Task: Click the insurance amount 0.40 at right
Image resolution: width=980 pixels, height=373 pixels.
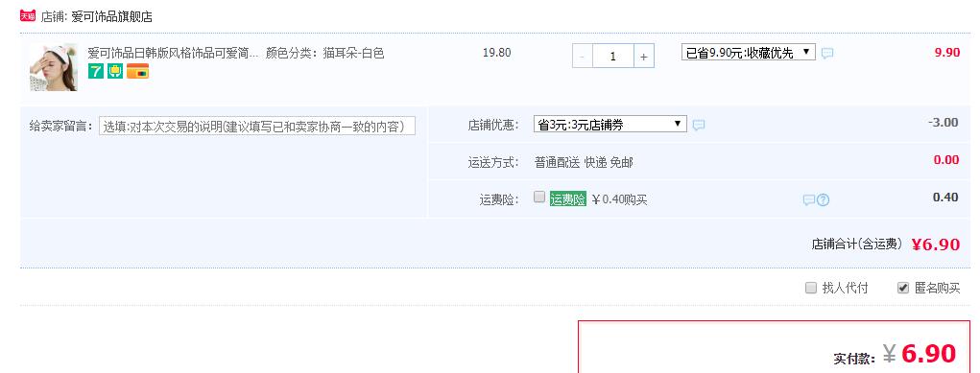Action: tap(945, 198)
